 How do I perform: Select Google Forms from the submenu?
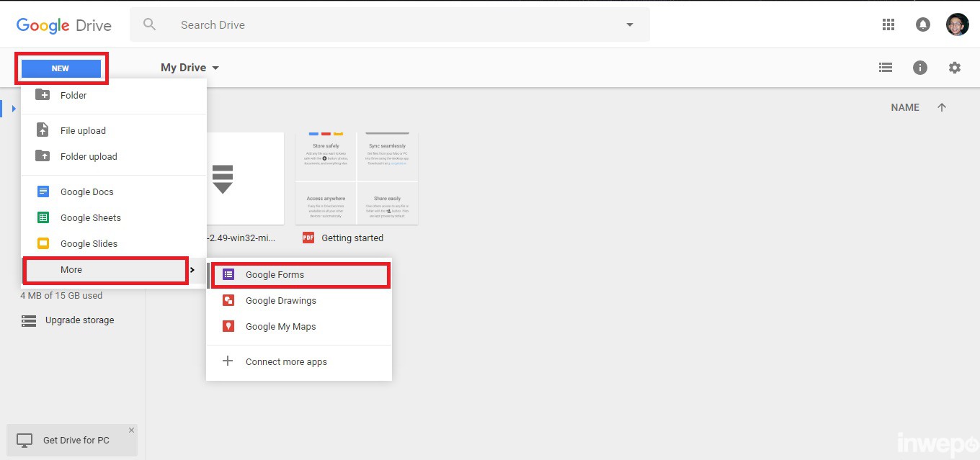point(299,274)
